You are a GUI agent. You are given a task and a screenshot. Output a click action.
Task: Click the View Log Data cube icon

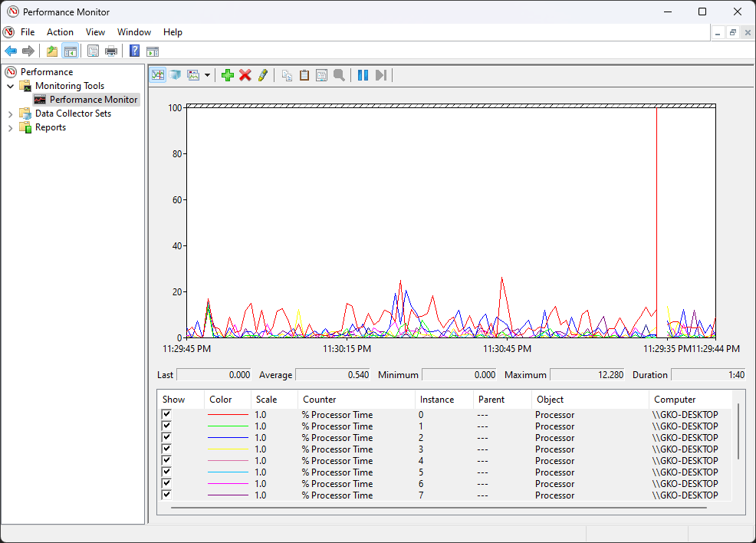176,75
